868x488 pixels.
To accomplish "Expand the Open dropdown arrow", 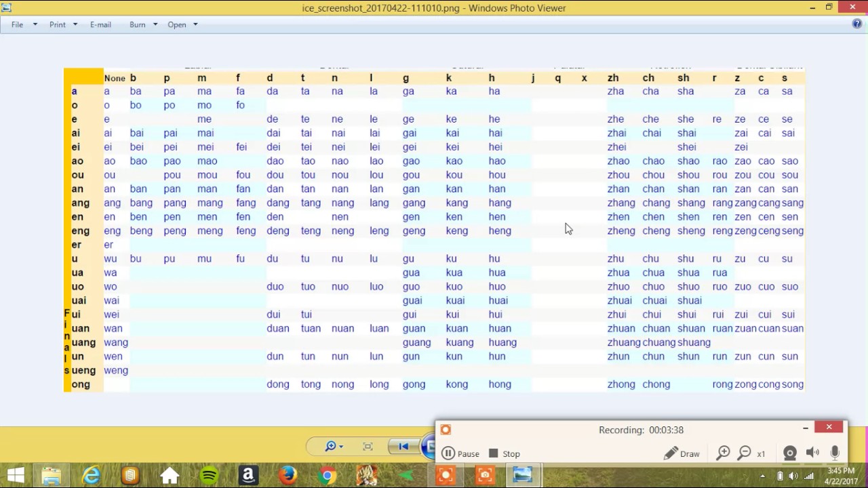I will pyautogui.click(x=195, y=24).
